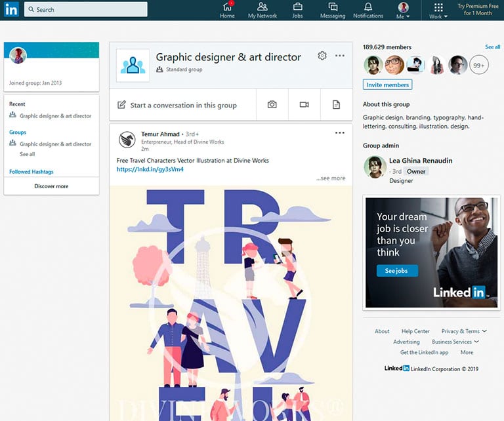Click Try Premium Free for 1 Month
The image size is (504, 421).
[478, 10]
